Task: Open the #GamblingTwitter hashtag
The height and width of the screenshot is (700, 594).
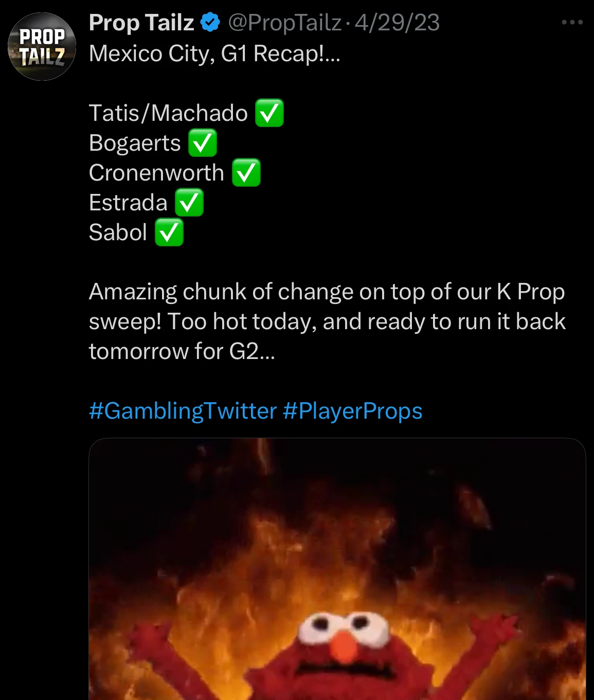Action: [x=183, y=411]
